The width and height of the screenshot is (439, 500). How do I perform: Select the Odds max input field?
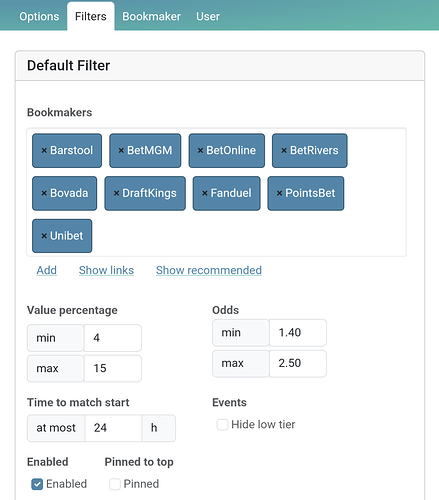tap(298, 363)
